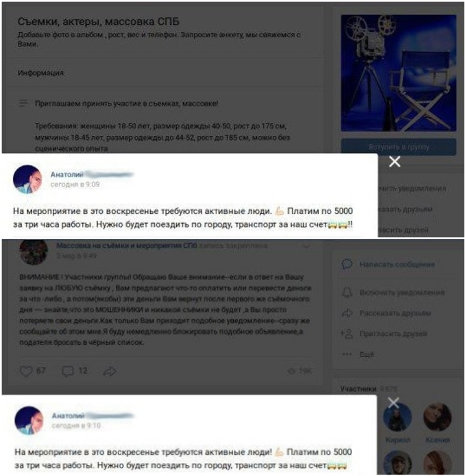
Task: Expand the Ещё three-dots menu
Action: point(347,354)
